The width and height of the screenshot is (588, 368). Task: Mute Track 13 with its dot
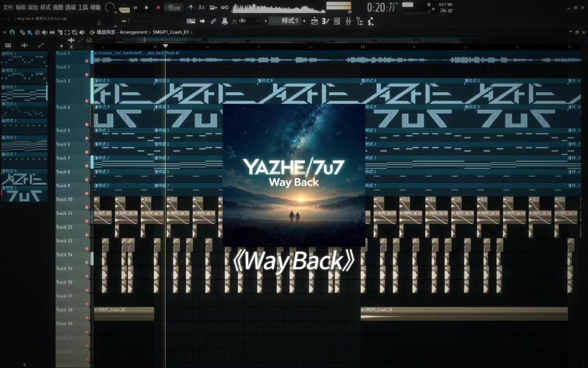tap(86, 249)
